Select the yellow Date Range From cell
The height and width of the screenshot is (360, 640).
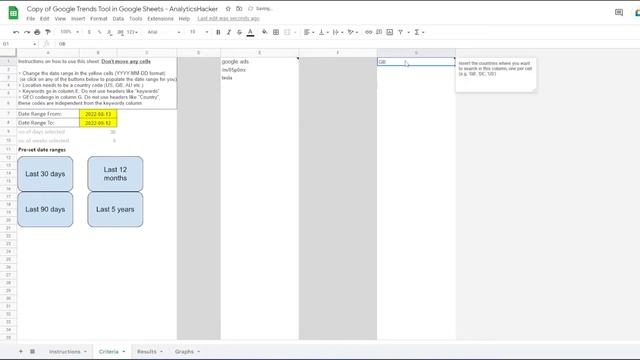pos(98,114)
